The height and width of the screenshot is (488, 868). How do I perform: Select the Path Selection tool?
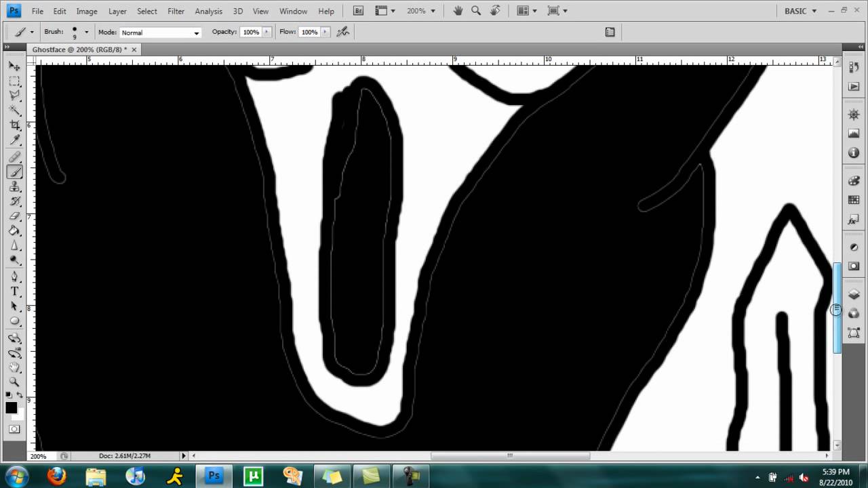click(x=14, y=306)
